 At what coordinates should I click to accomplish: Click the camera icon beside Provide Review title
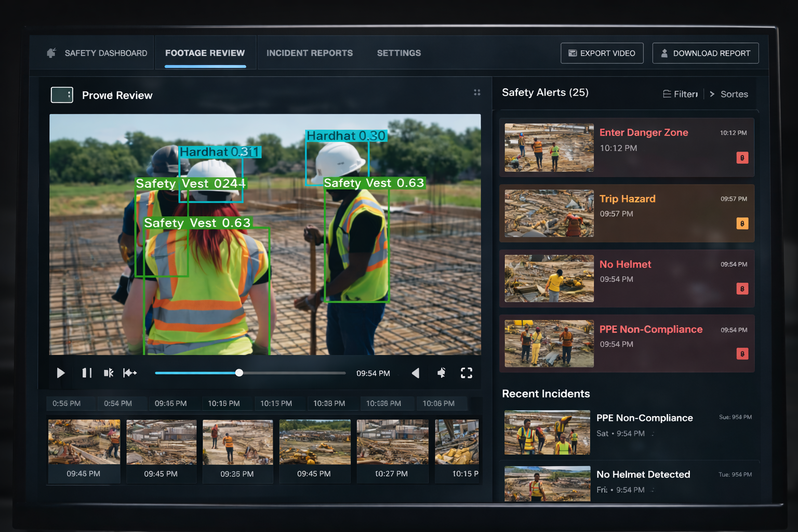(62, 95)
